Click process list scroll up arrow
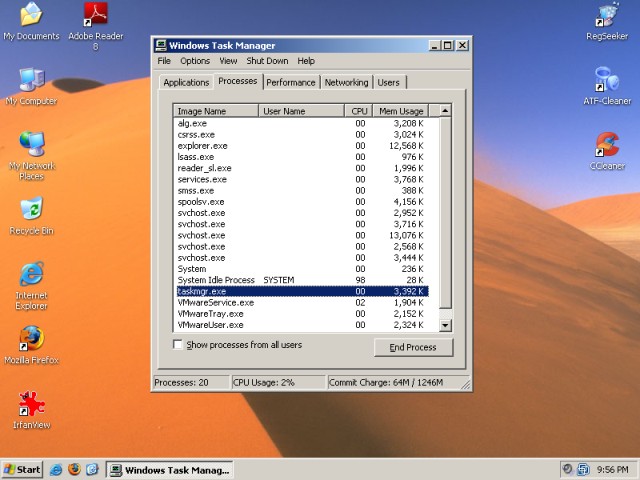This screenshot has height=480, width=640. click(445, 110)
